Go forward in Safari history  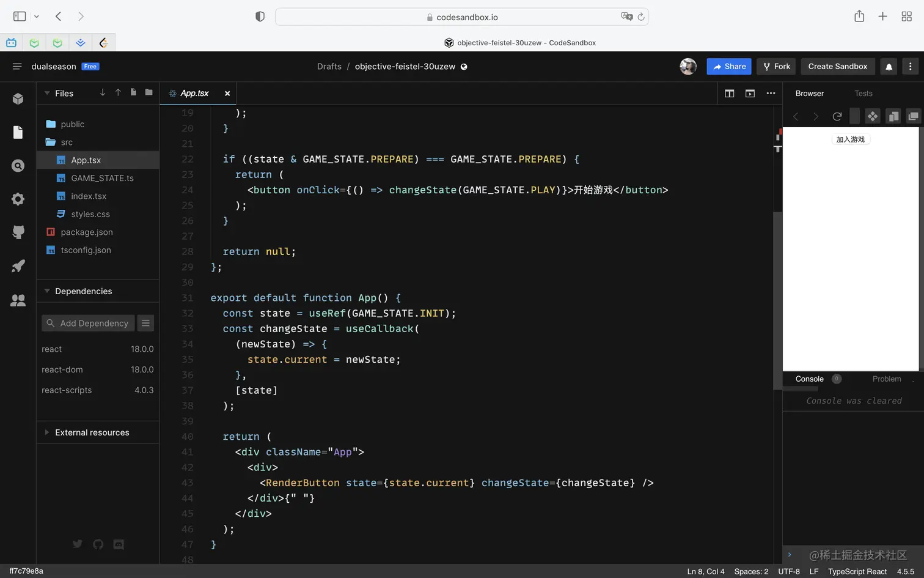point(81,17)
